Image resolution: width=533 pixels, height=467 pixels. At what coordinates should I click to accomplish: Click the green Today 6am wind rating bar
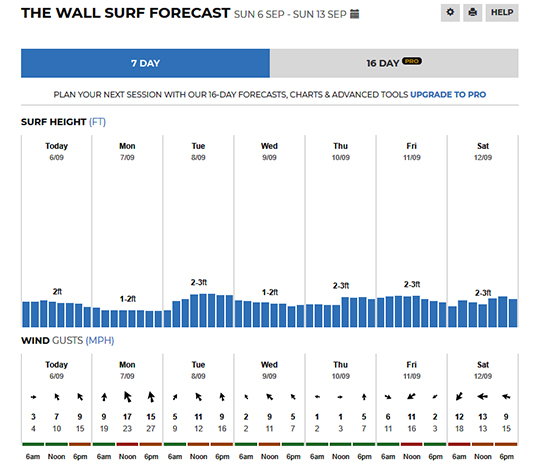[x=33, y=444]
